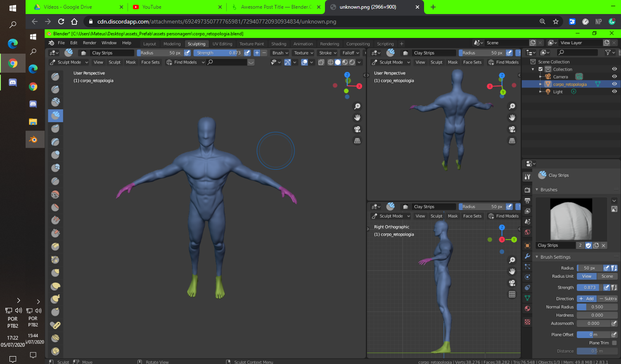
Task: Open the Material properties tab icon
Action: pyautogui.click(x=527, y=309)
